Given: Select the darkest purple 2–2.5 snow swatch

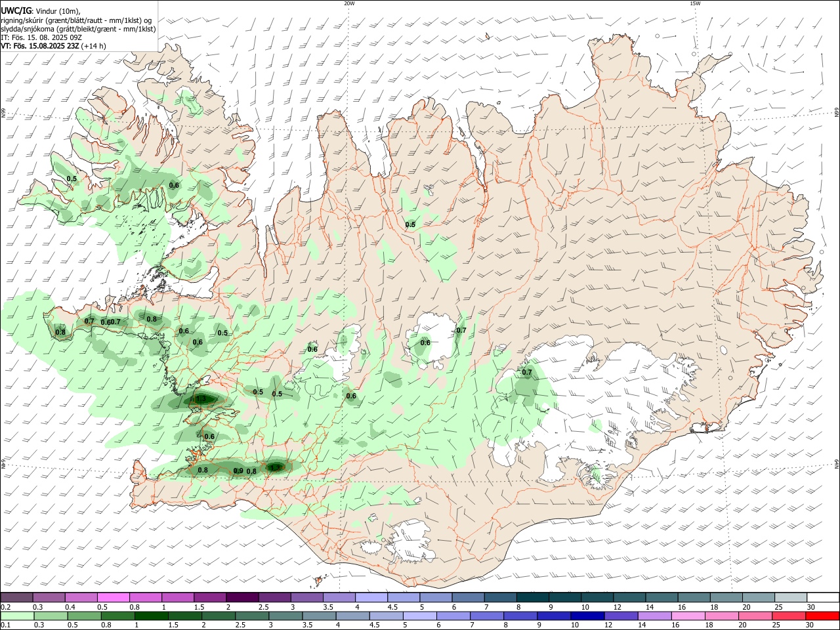Looking at the screenshot, I should tap(241, 597).
